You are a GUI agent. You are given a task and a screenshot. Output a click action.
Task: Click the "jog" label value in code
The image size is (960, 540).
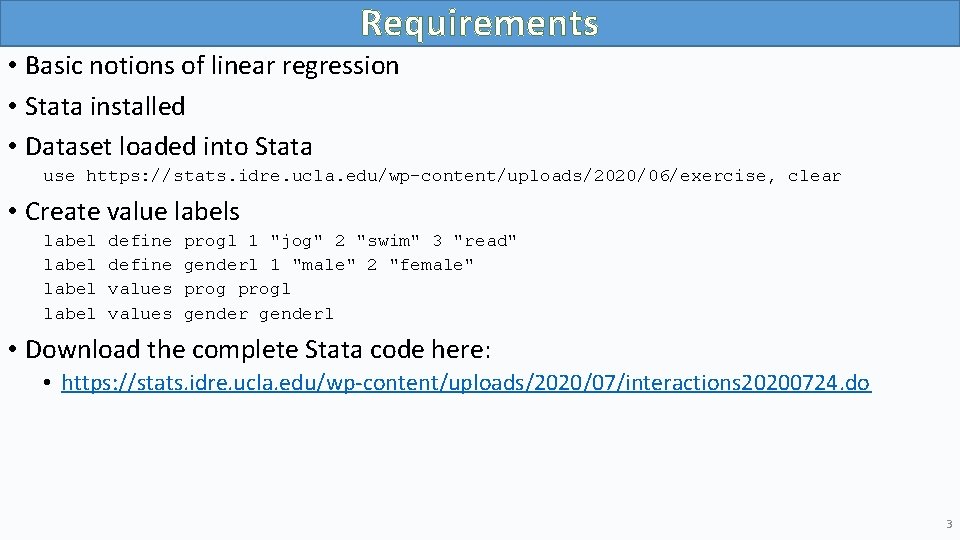296,241
